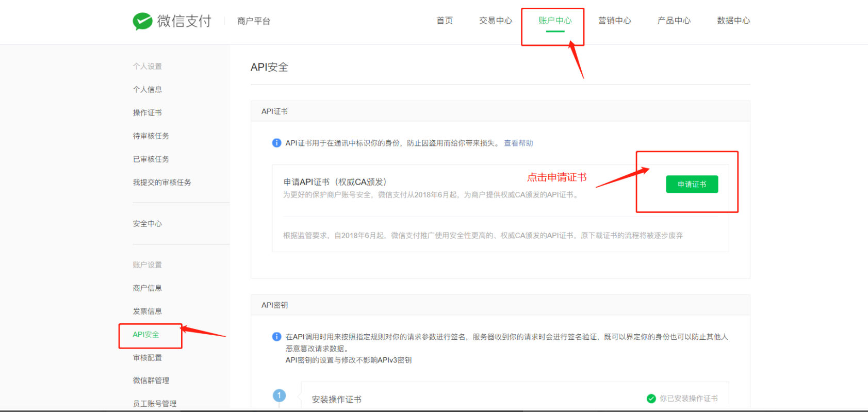This screenshot has height=412, width=868.
Task: Click text API密钥的设置与修改不影响APIv3密钥
Action: coord(349,360)
